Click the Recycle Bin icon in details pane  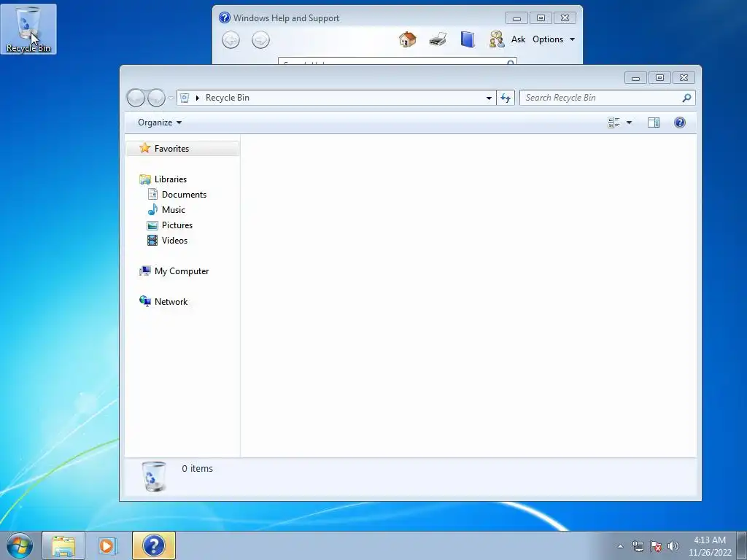point(155,476)
